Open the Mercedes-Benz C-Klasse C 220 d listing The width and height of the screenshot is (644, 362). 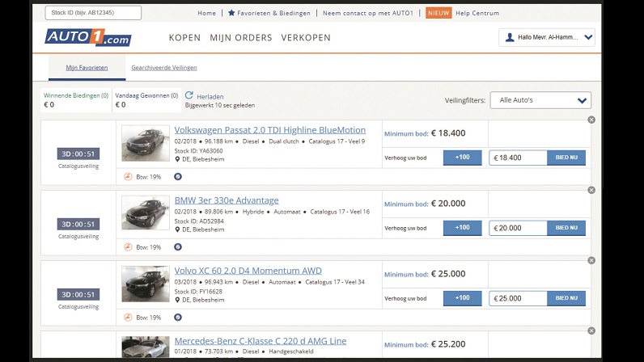(x=261, y=341)
